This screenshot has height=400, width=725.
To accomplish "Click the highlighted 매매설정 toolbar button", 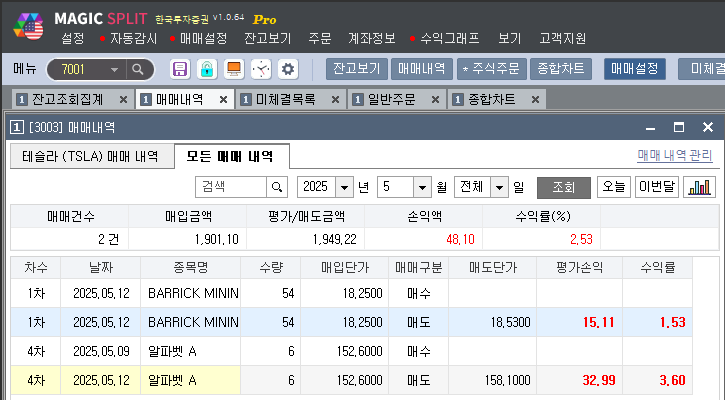I will point(635,69).
